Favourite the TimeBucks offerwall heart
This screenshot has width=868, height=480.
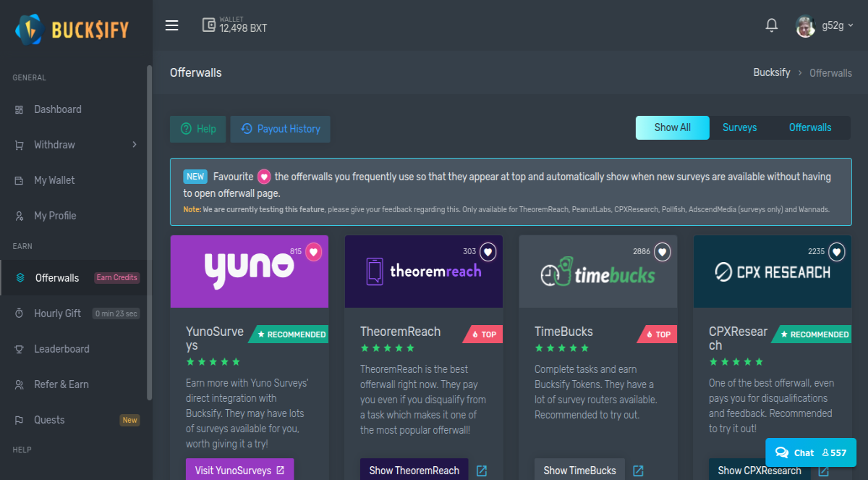pyautogui.click(x=663, y=252)
